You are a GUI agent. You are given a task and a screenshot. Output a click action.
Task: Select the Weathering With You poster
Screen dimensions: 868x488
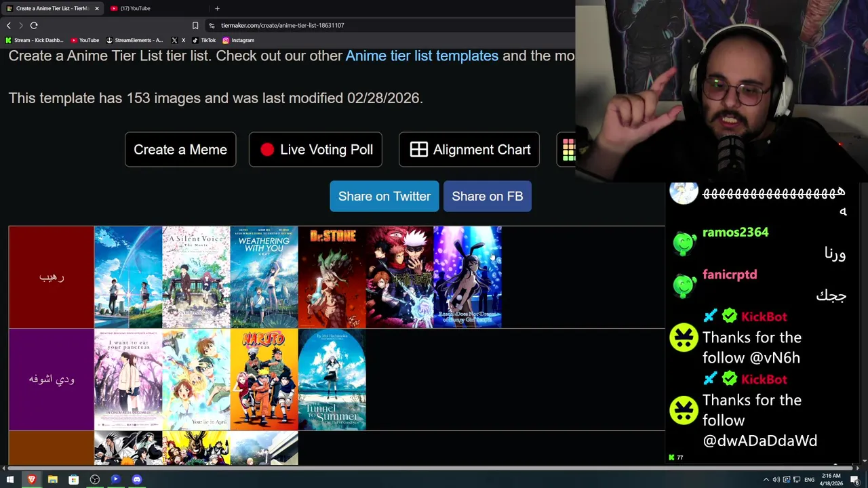264,277
